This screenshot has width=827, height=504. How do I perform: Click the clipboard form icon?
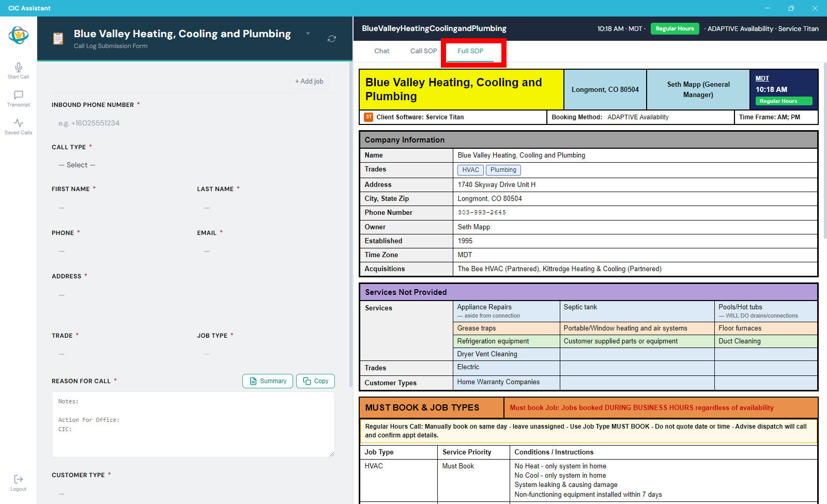click(x=58, y=39)
